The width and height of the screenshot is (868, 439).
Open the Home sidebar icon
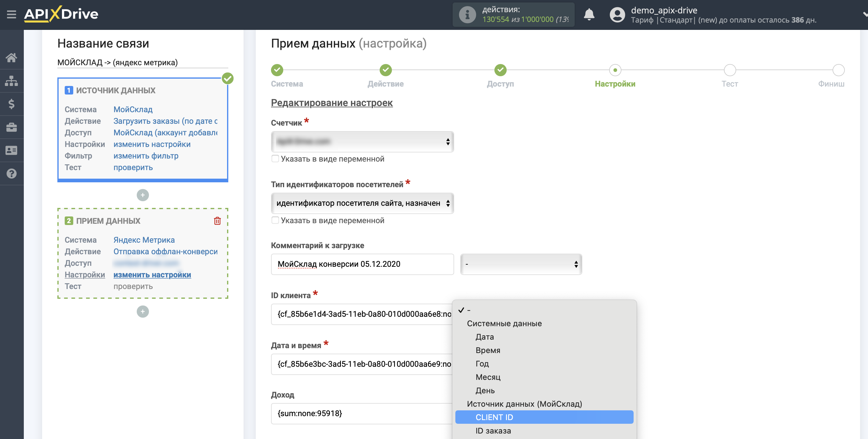pyautogui.click(x=12, y=58)
